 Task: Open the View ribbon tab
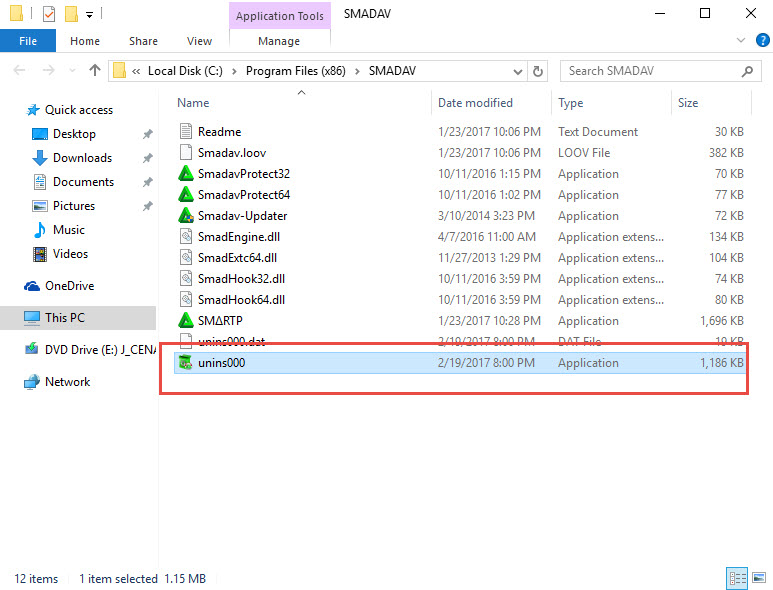pos(199,41)
